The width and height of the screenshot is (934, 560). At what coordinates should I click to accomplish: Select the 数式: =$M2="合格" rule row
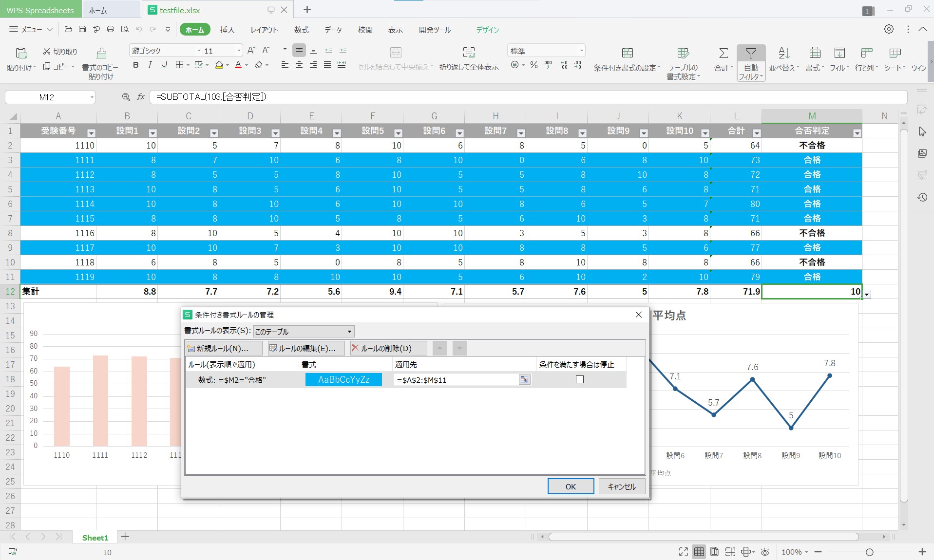(406, 380)
